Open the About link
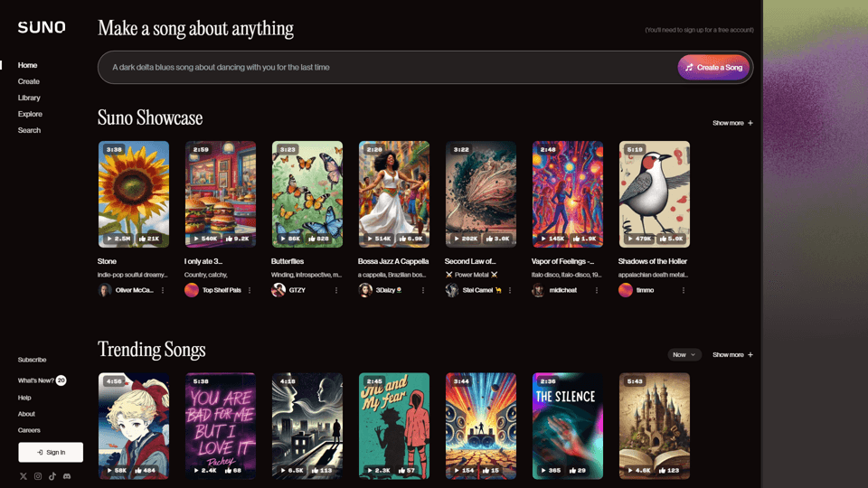Image resolution: width=868 pixels, height=488 pixels. point(26,414)
